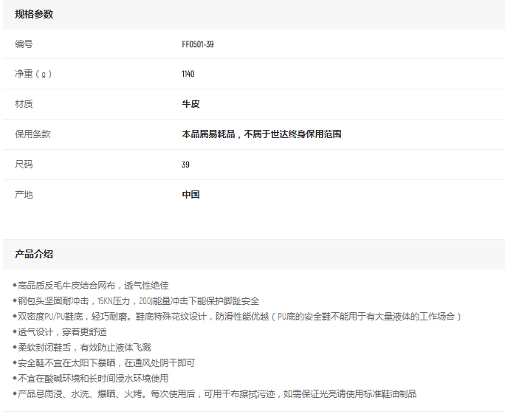Click the 产品介绍 section header
505x420 pixels.
coord(34,254)
